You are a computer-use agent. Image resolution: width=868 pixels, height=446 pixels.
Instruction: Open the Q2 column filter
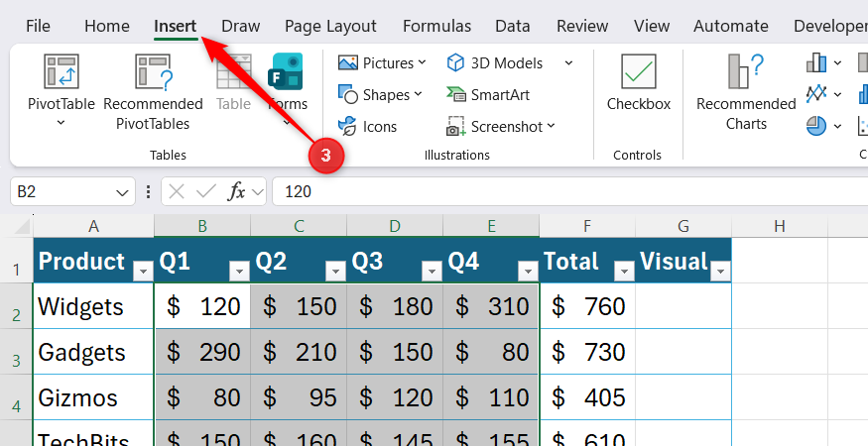(336, 272)
